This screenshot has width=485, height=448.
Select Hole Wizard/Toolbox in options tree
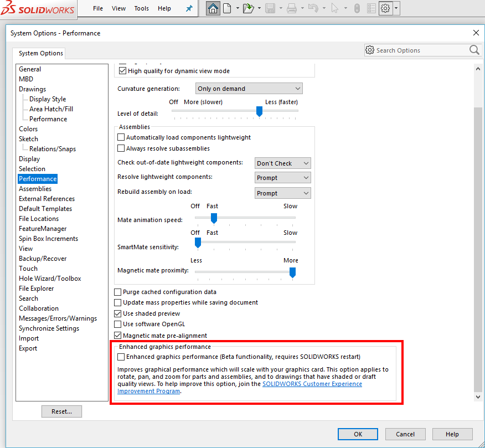(50, 279)
